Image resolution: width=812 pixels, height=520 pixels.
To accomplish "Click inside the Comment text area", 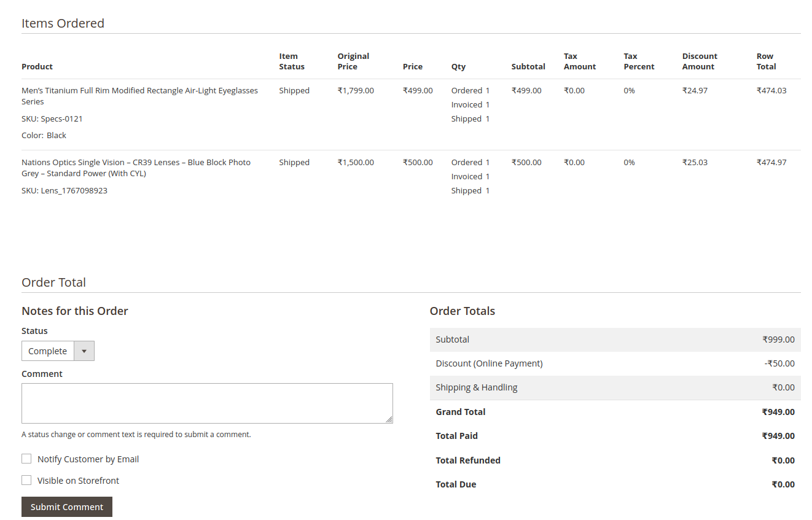I will tap(206, 403).
